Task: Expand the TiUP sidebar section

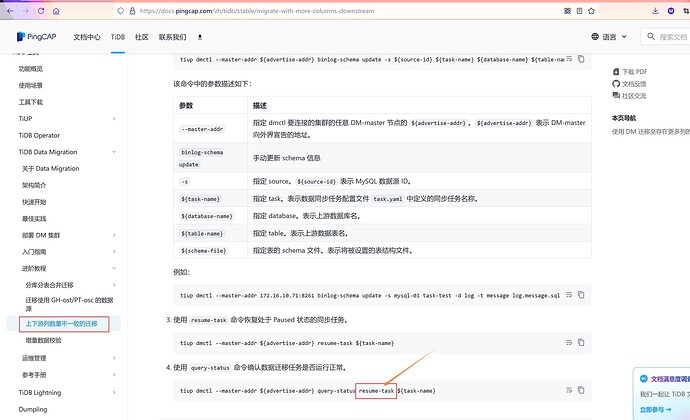Action: [114, 118]
